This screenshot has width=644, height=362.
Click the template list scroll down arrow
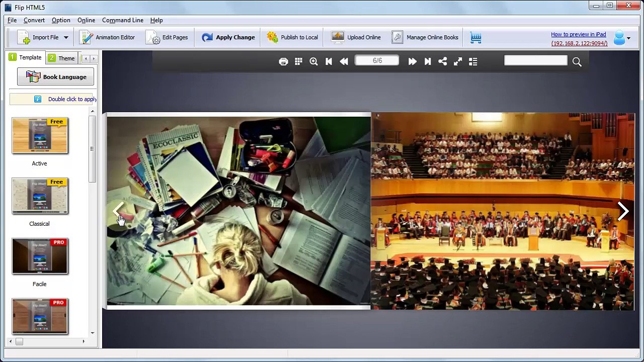pyautogui.click(x=92, y=333)
